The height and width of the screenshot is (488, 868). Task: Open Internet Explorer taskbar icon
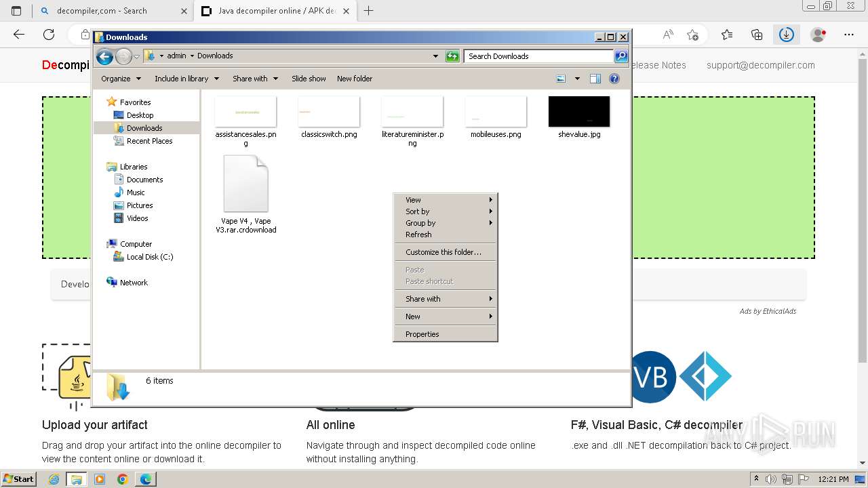tap(54, 479)
